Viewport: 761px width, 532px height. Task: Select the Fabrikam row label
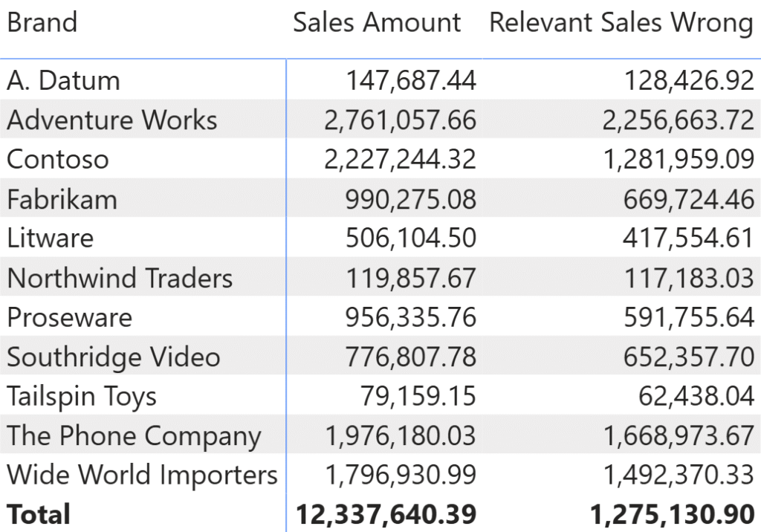point(62,199)
